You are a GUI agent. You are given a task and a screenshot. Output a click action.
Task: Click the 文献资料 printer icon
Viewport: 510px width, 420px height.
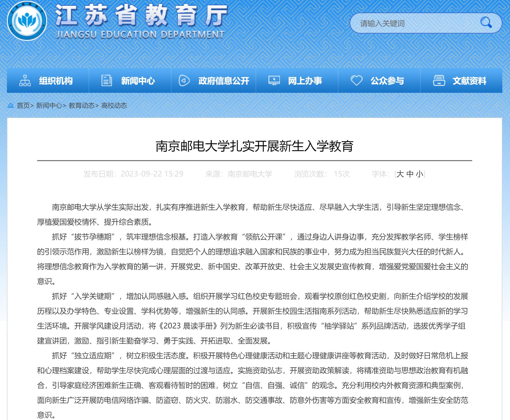(x=439, y=81)
